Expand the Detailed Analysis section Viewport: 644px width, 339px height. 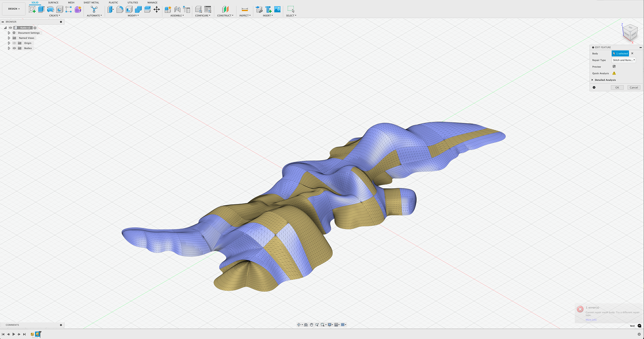tap(593, 80)
